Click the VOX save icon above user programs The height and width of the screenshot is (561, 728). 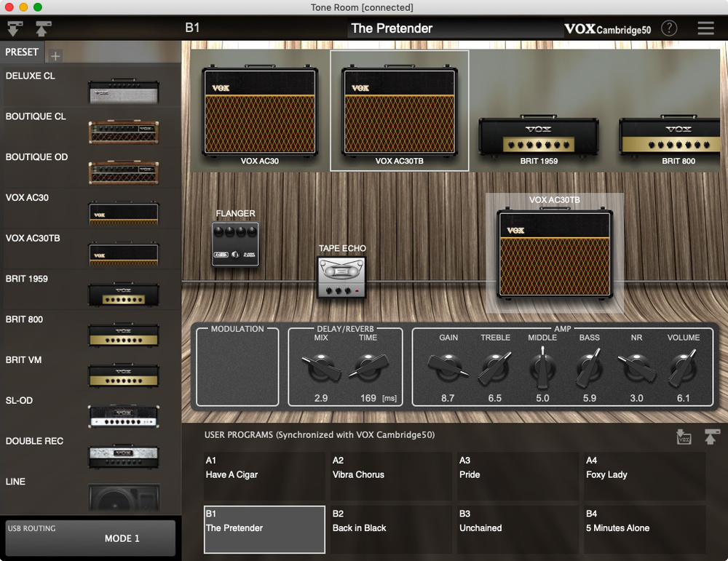click(x=684, y=437)
